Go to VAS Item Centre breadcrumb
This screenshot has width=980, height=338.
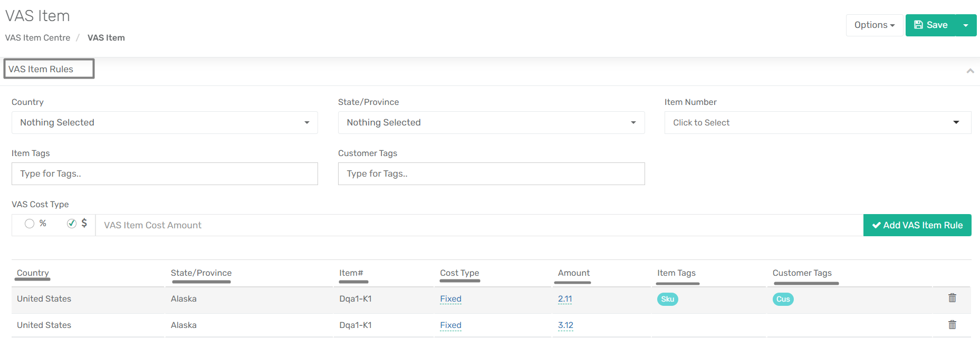[37, 38]
